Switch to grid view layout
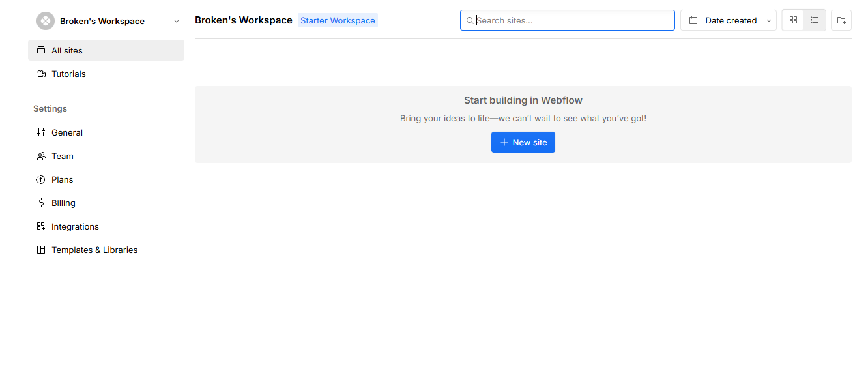The height and width of the screenshot is (388, 868). click(x=793, y=20)
